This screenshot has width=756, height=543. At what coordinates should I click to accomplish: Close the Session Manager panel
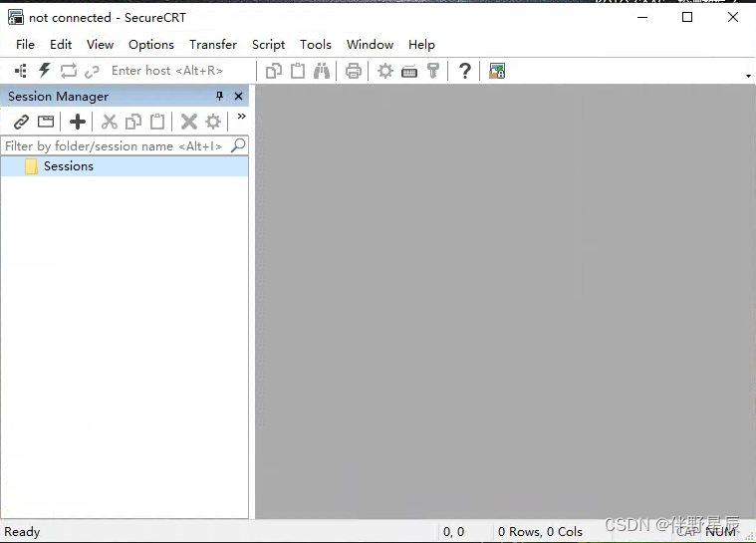coord(238,96)
